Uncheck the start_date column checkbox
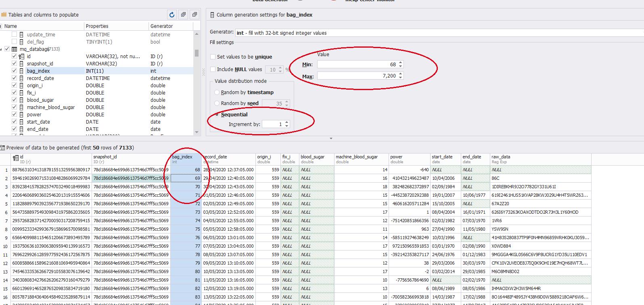The width and height of the screenshot is (644, 305). [x=15, y=122]
